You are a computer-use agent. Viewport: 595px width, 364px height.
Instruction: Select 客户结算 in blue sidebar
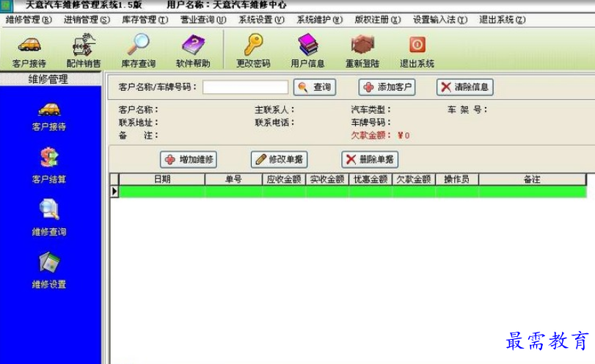point(49,166)
